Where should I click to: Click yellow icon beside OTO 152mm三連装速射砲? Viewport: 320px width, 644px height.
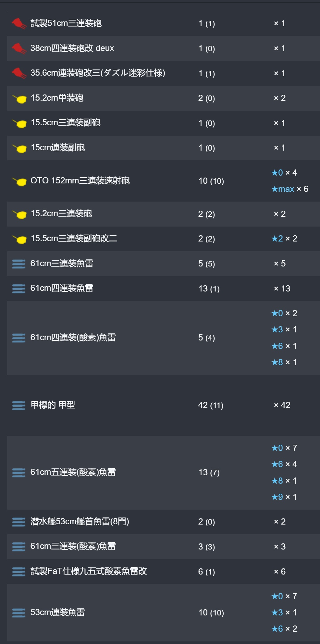19,181
